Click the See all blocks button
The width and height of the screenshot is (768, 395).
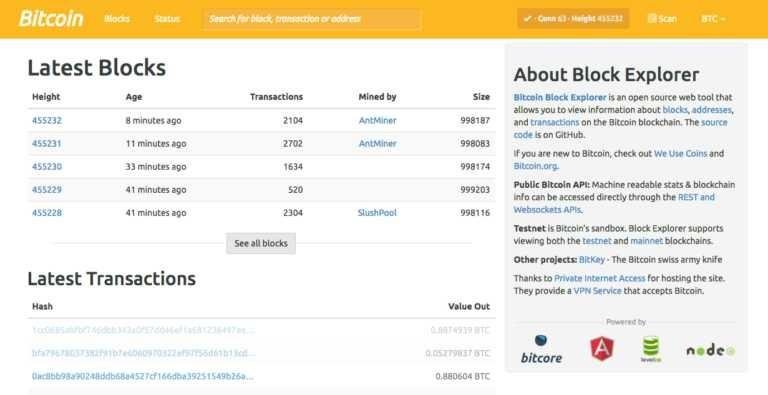pyautogui.click(x=261, y=243)
